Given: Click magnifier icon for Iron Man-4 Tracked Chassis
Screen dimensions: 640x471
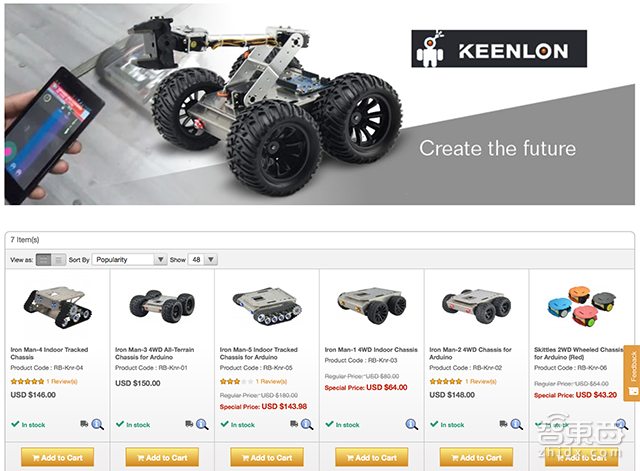Looking at the screenshot, I should pos(98,424).
